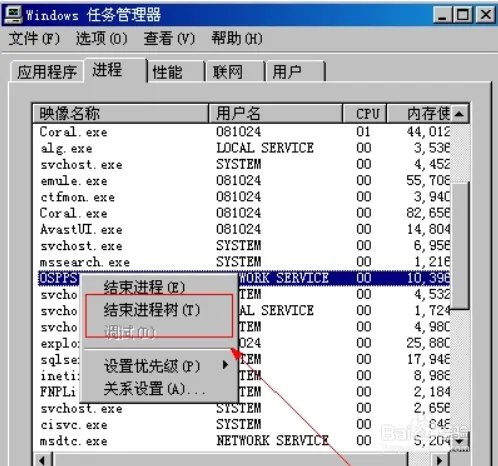
Task: Select the alg.exe process row
Action: coord(242,148)
